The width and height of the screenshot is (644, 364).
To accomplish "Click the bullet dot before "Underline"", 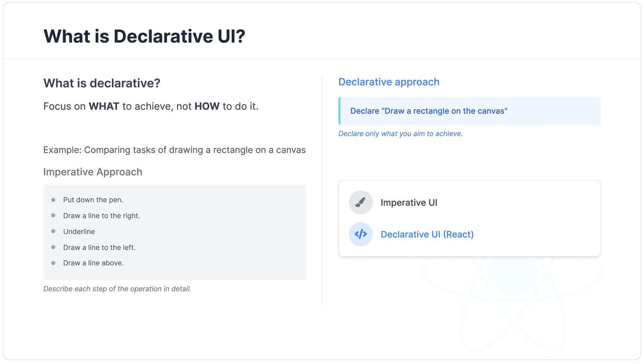I will tap(53, 232).
